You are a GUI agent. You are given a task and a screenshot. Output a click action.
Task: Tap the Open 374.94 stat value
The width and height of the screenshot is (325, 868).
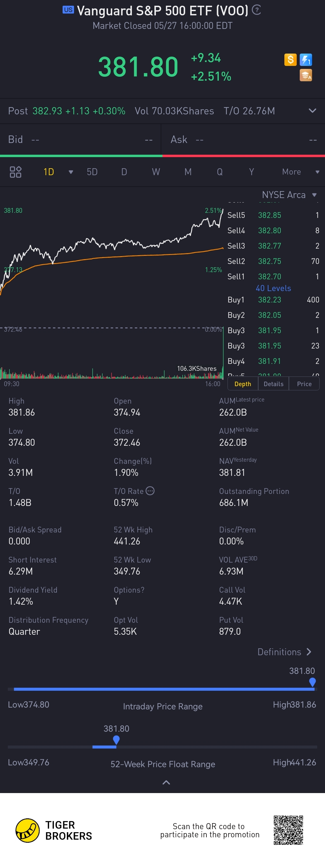click(127, 412)
